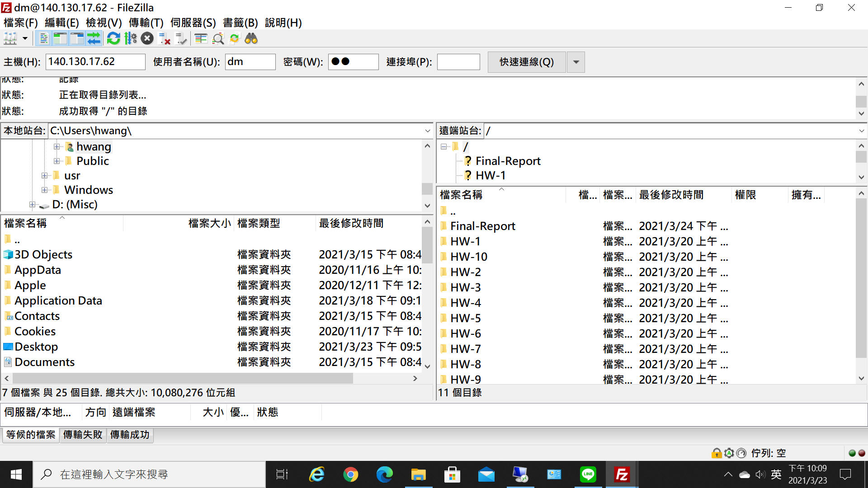The width and height of the screenshot is (868, 488).
Task: Open the quickconnect history dropdown
Action: point(576,62)
